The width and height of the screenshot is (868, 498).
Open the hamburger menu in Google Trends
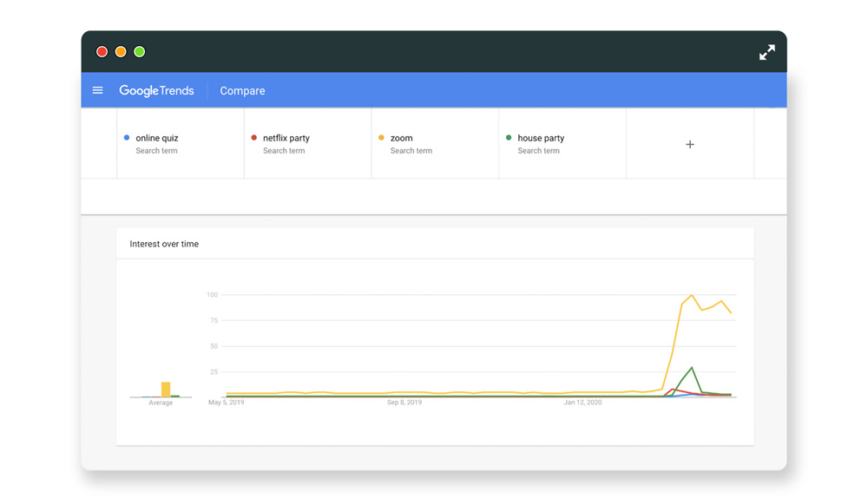point(98,90)
